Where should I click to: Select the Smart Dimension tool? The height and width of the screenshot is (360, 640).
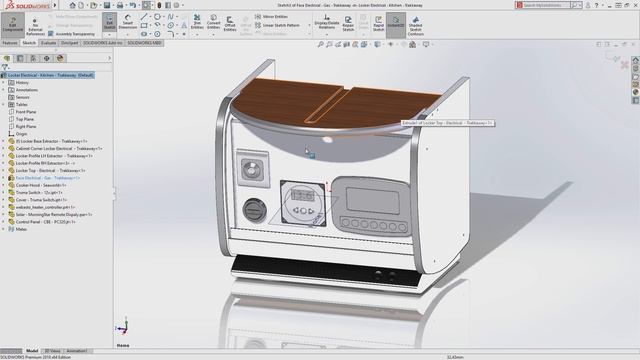click(x=128, y=22)
